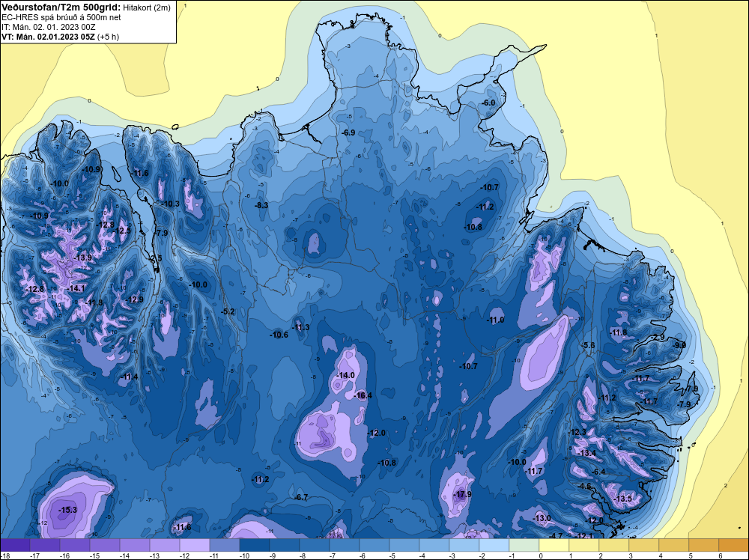
Task: Click the '-8.3' temperature value on map
Action: tap(261, 205)
